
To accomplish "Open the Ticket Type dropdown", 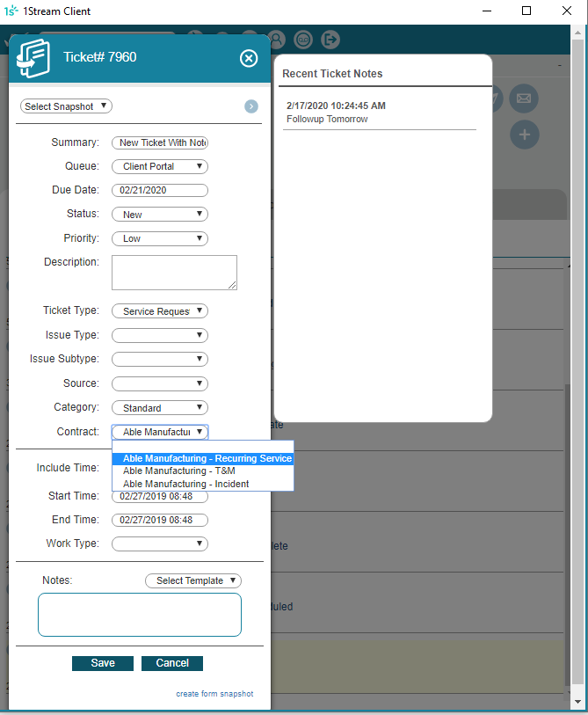I will (160, 311).
